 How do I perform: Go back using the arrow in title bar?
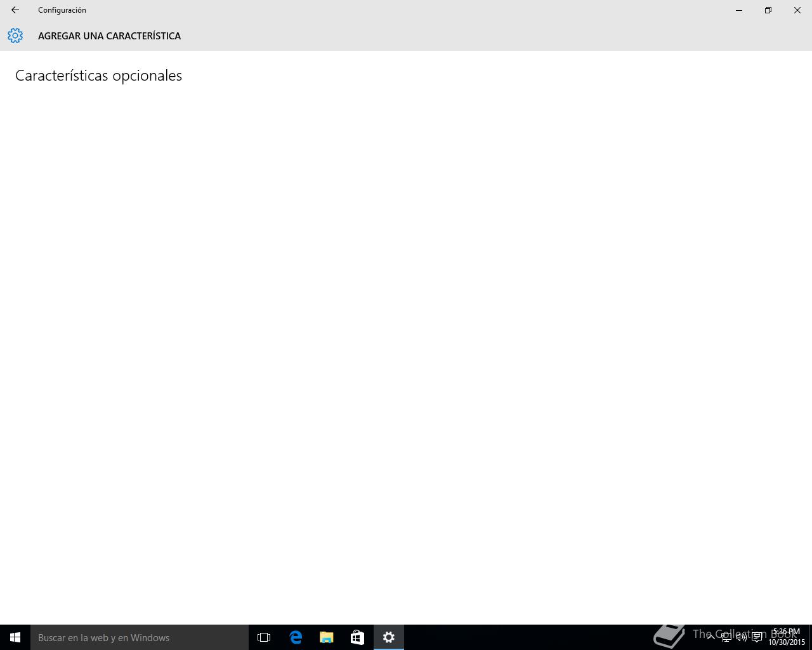pyautogui.click(x=15, y=10)
